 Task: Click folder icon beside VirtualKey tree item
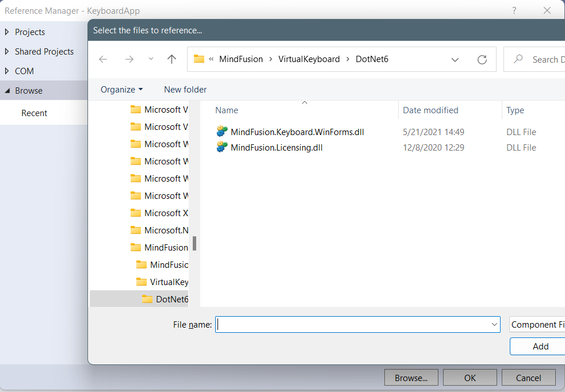142,282
